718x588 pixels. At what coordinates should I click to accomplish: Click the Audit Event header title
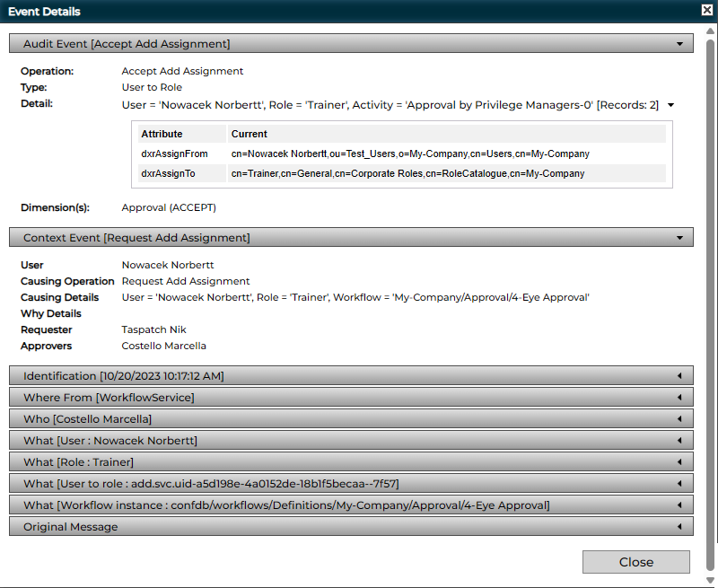coord(127,43)
